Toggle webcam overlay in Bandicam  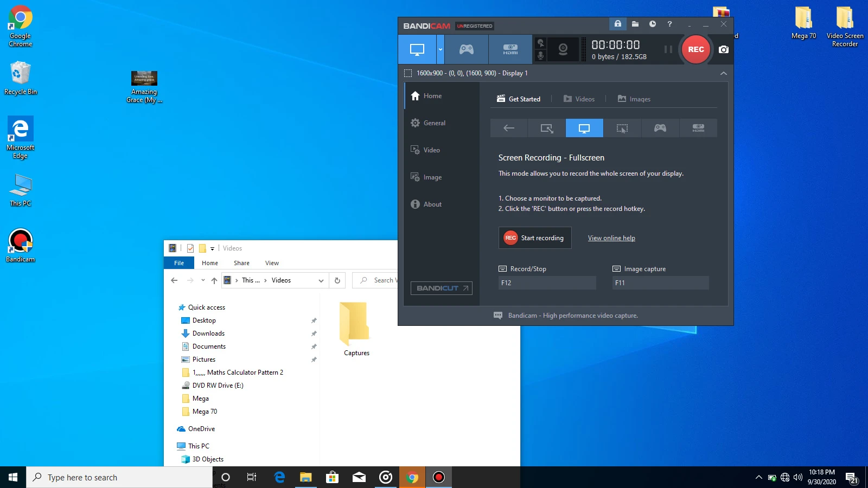[563, 49]
